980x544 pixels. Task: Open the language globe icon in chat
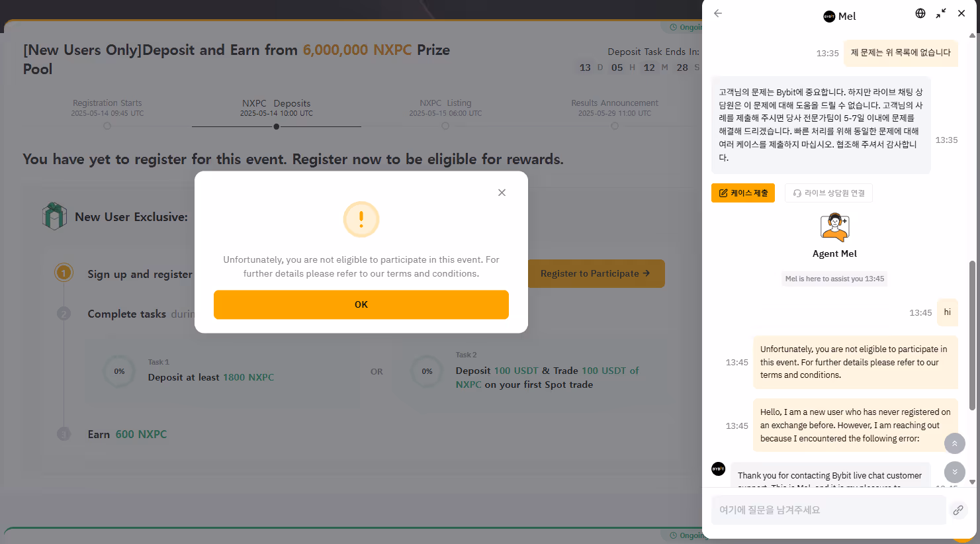tap(920, 13)
